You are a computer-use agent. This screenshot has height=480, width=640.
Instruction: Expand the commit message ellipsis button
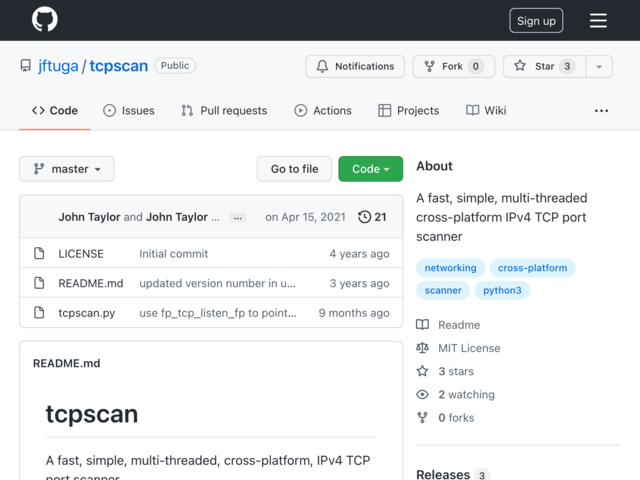tap(238, 218)
